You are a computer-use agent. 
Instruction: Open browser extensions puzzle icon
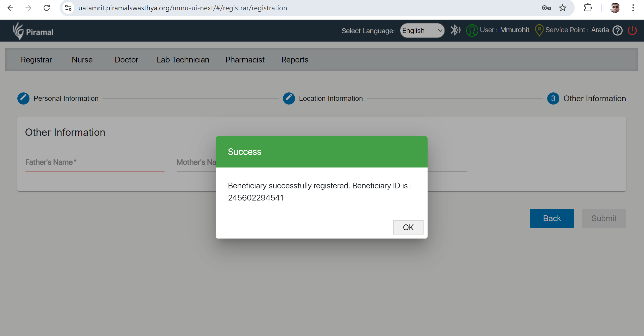click(588, 8)
